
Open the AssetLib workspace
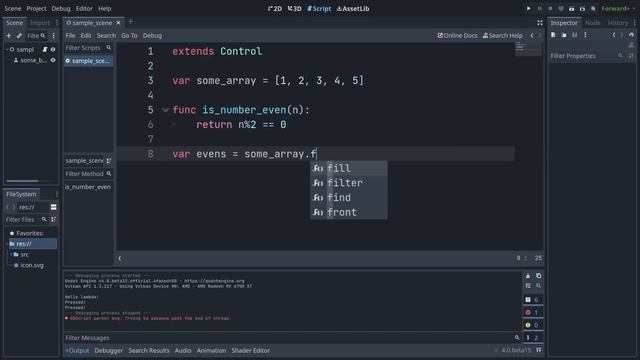tap(353, 8)
